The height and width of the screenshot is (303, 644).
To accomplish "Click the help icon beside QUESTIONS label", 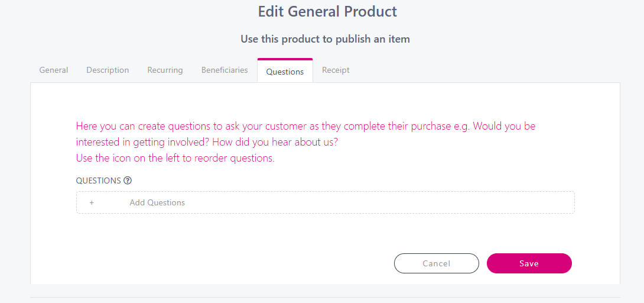I will (128, 180).
